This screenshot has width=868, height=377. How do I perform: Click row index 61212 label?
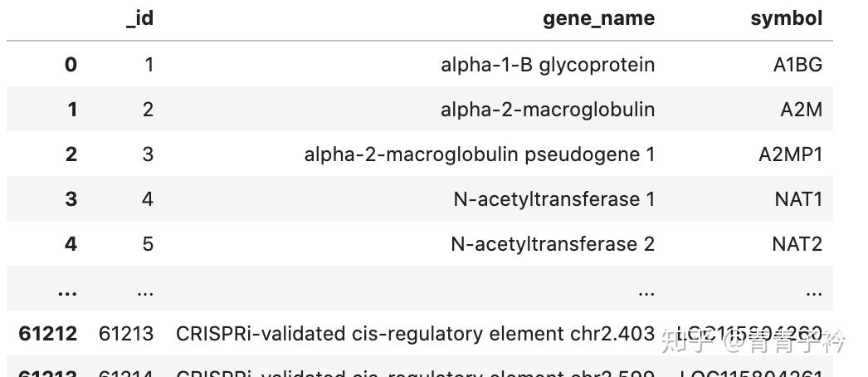47,333
